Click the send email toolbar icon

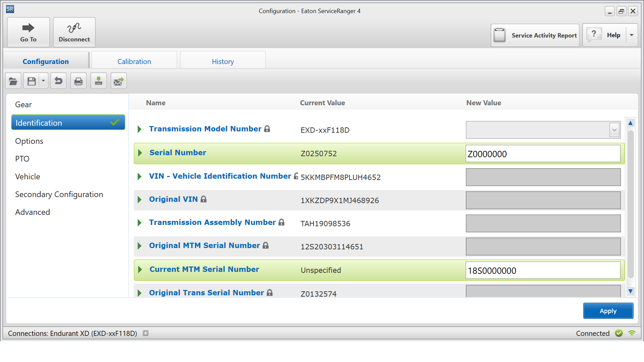click(x=119, y=81)
